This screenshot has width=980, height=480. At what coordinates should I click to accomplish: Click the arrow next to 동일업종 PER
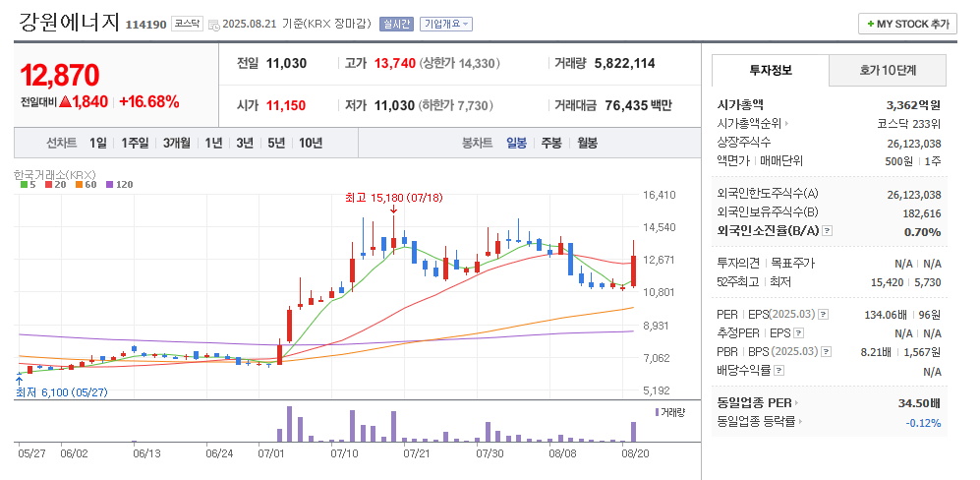pyautogui.click(x=797, y=402)
